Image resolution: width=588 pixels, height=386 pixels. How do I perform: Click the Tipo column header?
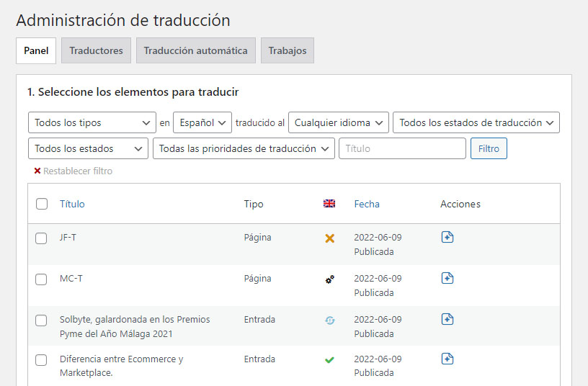(254, 205)
